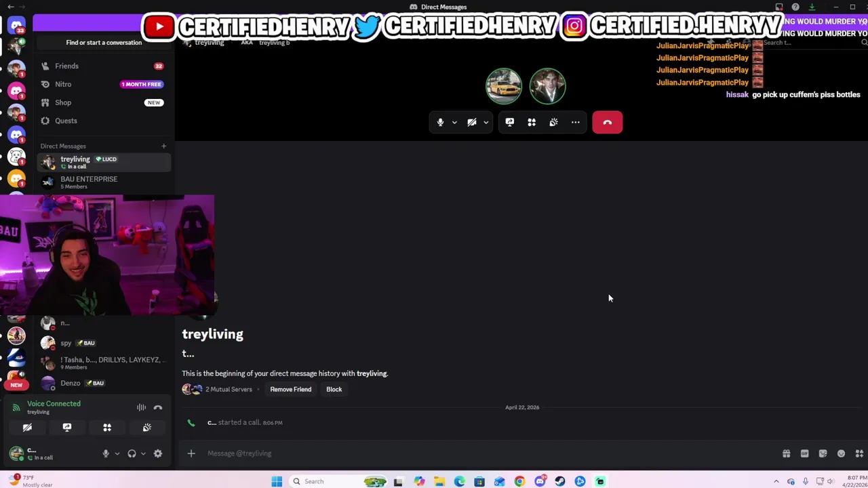
Task: Share your screen from call controls
Action: 510,123
